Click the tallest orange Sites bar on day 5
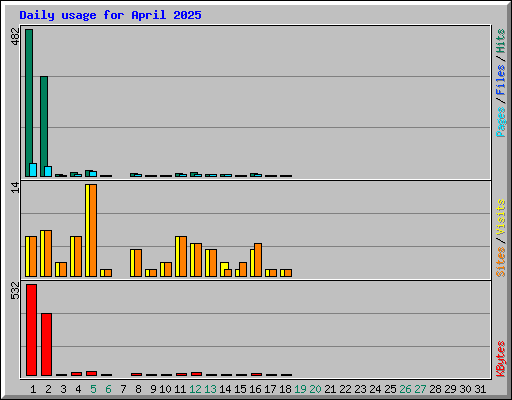This screenshot has height=400, width=512. 93,230
